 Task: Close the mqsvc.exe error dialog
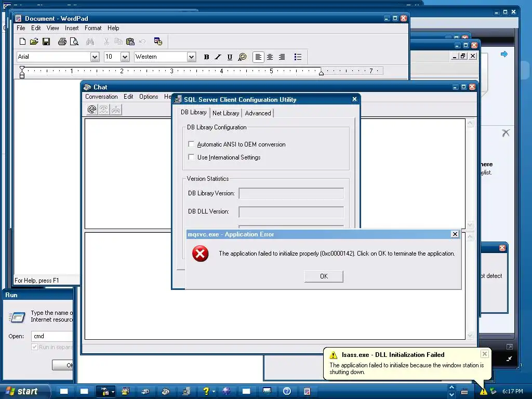pos(455,234)
